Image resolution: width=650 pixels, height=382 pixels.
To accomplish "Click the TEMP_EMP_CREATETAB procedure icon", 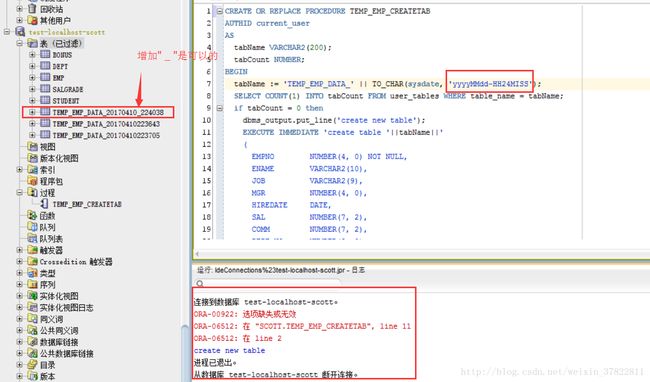I will click(44, 204).
